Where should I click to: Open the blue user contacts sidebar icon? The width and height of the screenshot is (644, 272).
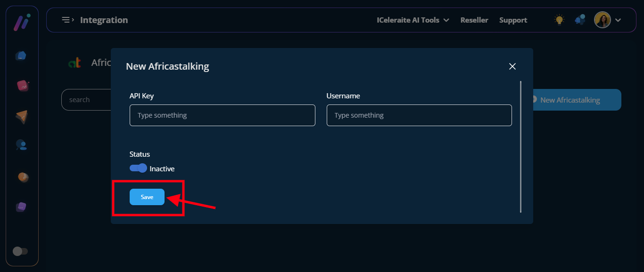[x=22, y=145]
